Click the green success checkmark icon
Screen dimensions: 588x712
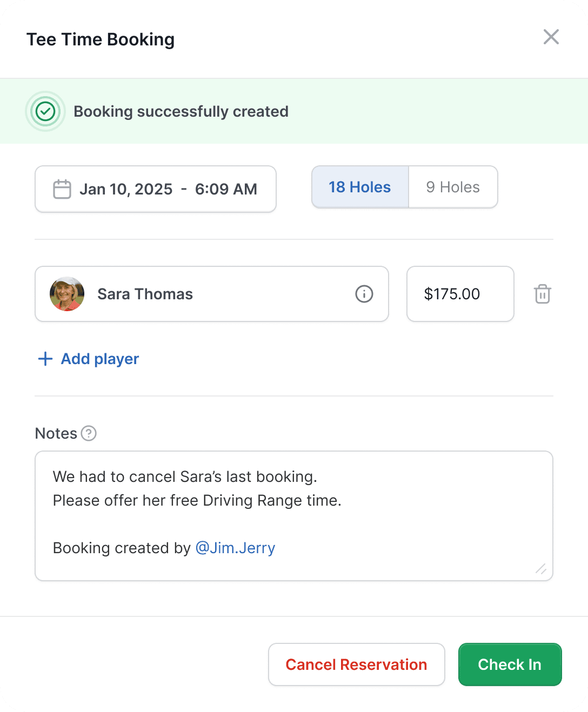click(45, 111)
